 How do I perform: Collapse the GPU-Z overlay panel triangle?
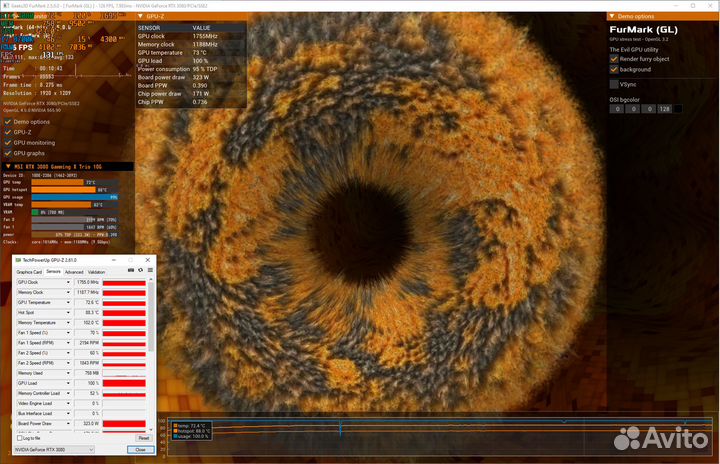point(141,16)
